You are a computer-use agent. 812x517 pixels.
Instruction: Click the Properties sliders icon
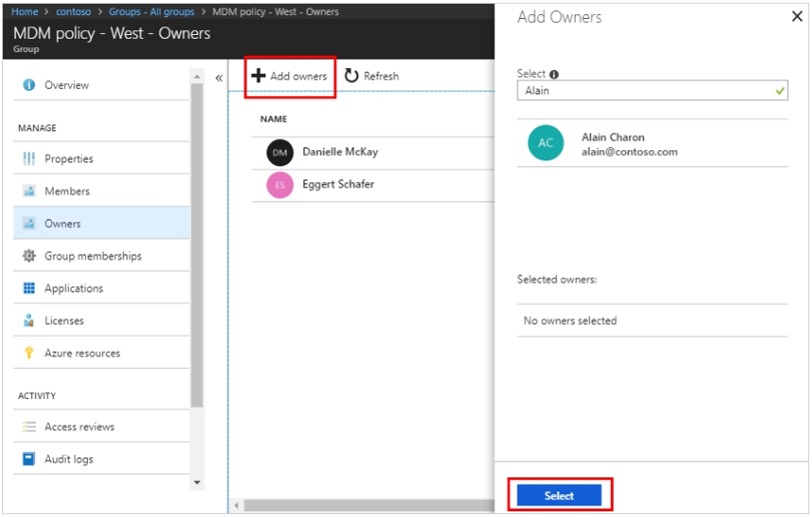[28, 158]
